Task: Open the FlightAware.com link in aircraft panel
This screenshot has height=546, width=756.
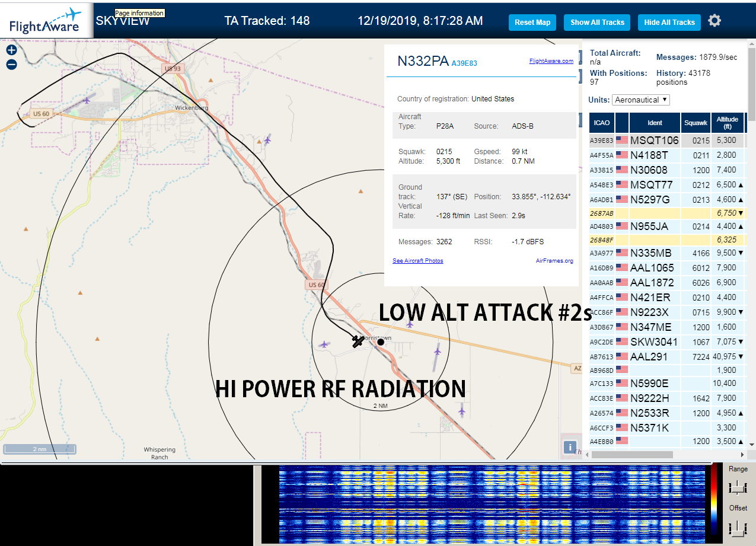Action: [x=551, y=60]
